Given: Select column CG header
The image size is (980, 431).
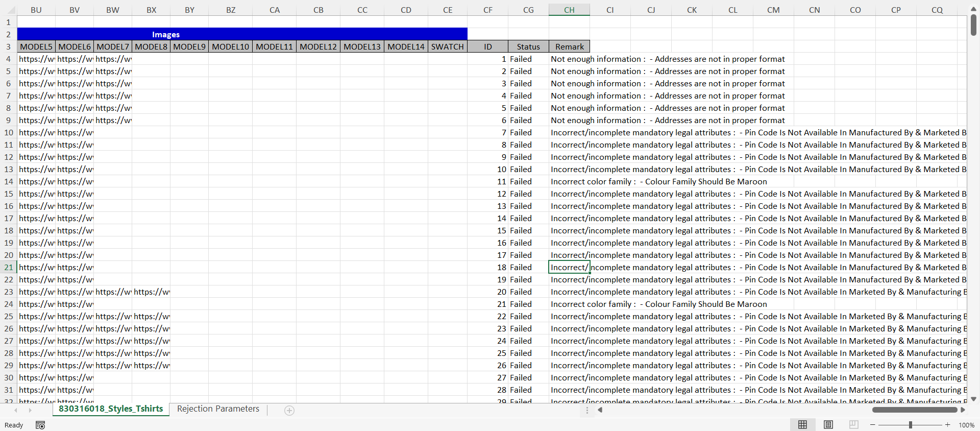Looking at the screenshot, I should [528, 10].
